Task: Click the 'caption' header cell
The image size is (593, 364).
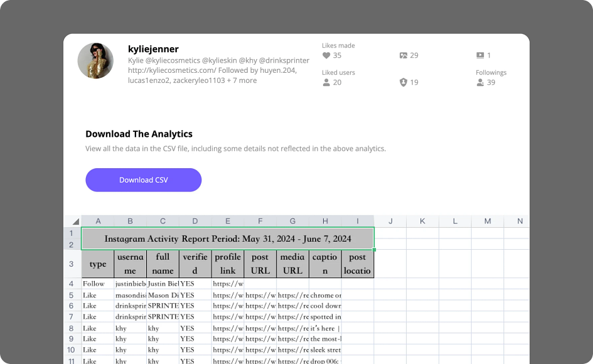Action: [325, 264]
